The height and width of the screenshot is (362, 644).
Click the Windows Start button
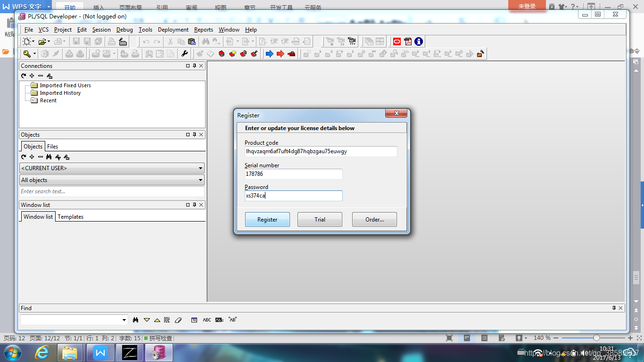(x=12, y=353)
